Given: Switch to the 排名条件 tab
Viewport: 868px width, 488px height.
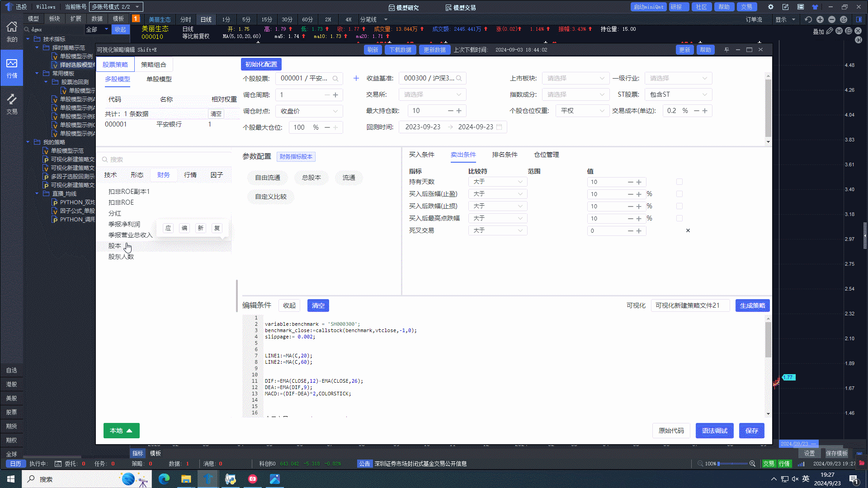Looking at the screenshot, I should [505, 155].
